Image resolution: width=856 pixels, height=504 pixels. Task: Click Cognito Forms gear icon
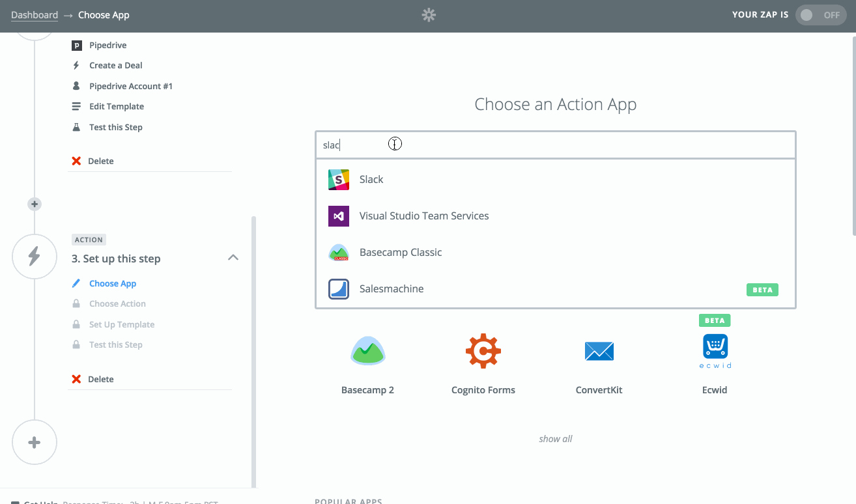tap(483, 351)
